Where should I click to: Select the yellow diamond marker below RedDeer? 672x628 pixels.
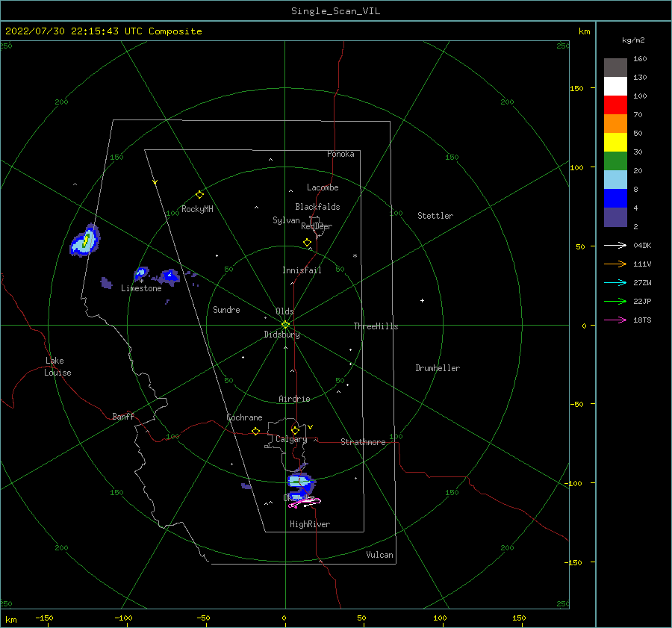(307, 243)
